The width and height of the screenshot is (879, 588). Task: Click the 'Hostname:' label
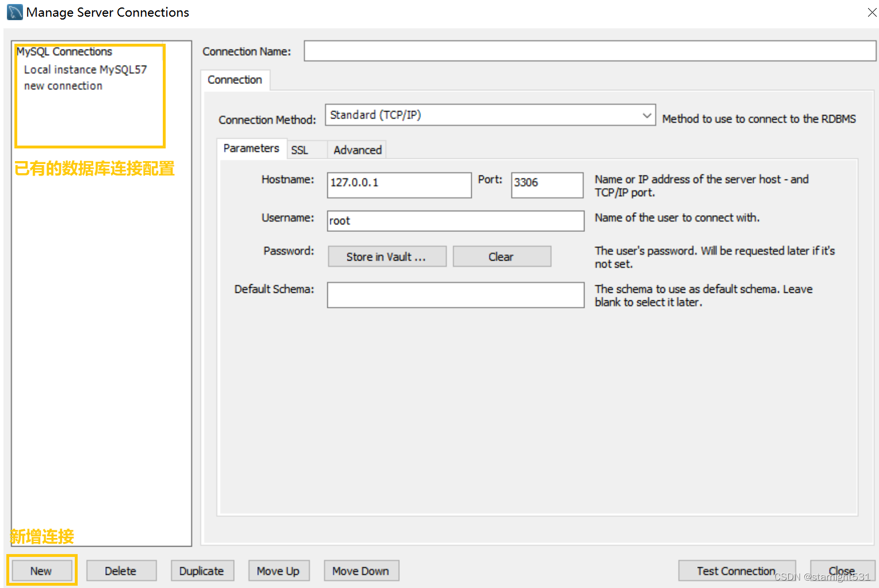[x=288, y=180]
